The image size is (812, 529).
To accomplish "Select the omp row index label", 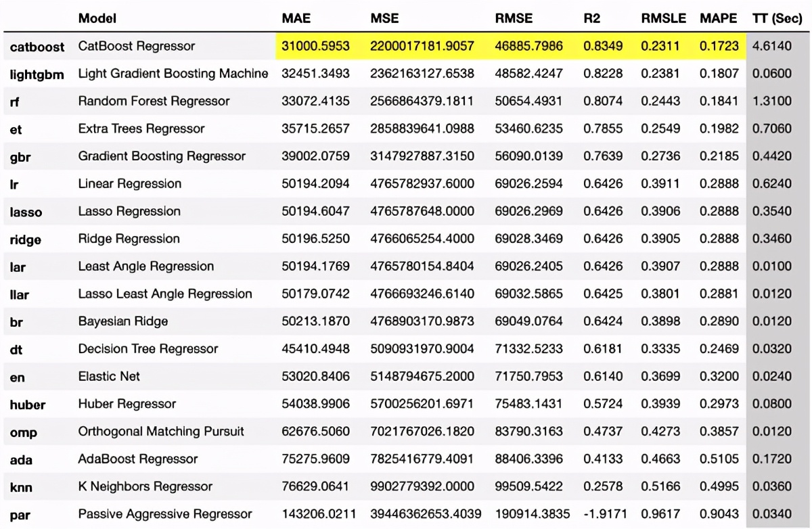I will click(23, 432).
